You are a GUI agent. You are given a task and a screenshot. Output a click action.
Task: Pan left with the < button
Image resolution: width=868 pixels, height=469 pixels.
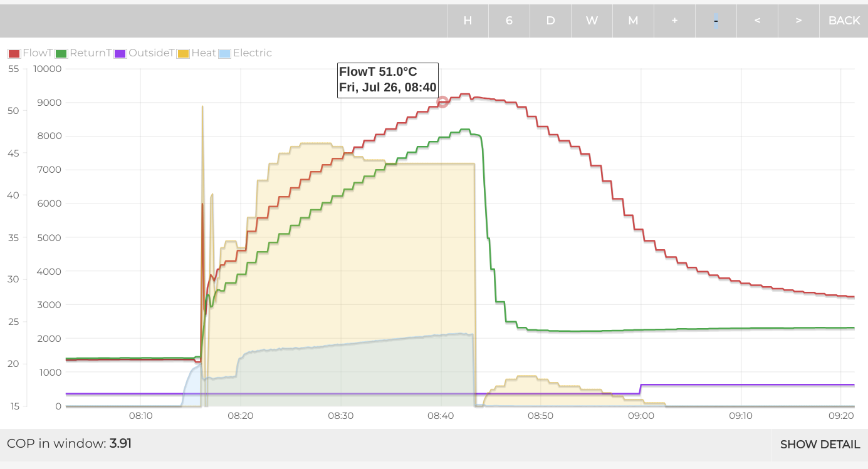[x=757, y=21]
